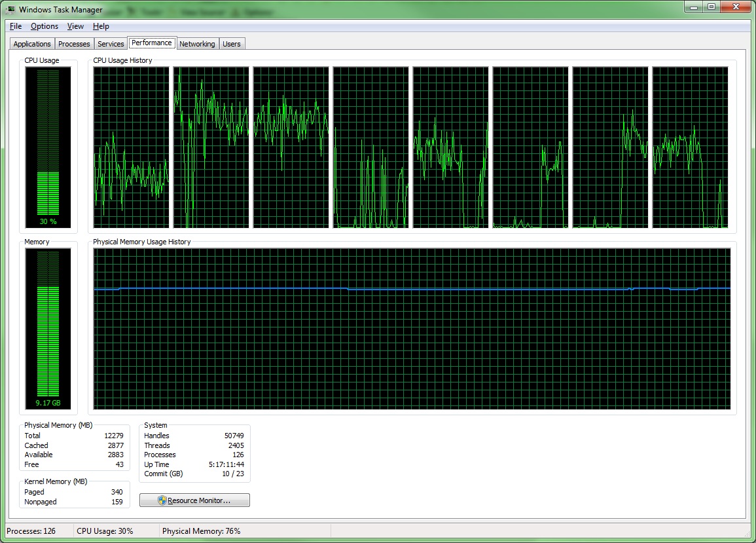Click the shield icon on Resource Monitor button
This screenshot has width=756, height=543.
(x=162, y=500)
